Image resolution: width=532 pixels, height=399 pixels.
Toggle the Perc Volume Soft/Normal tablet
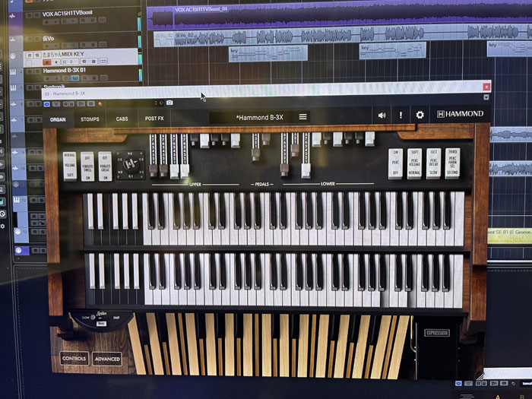(x=415, y=163)
